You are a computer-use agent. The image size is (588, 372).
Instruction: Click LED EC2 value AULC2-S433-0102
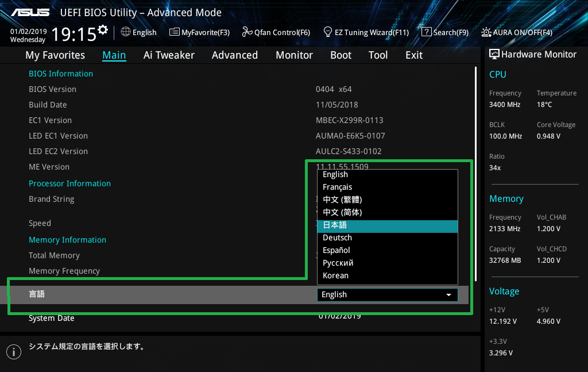pos(349,151)
